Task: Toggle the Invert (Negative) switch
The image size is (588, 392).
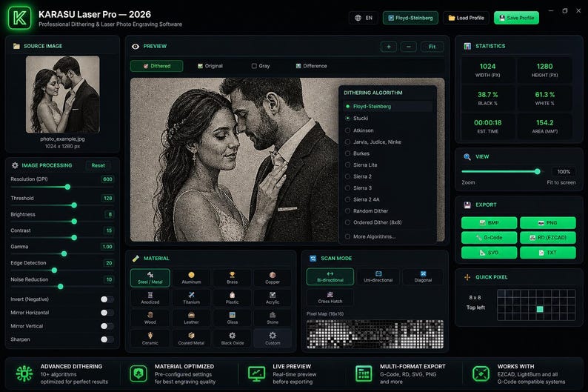Action: (x=107, y=299)
